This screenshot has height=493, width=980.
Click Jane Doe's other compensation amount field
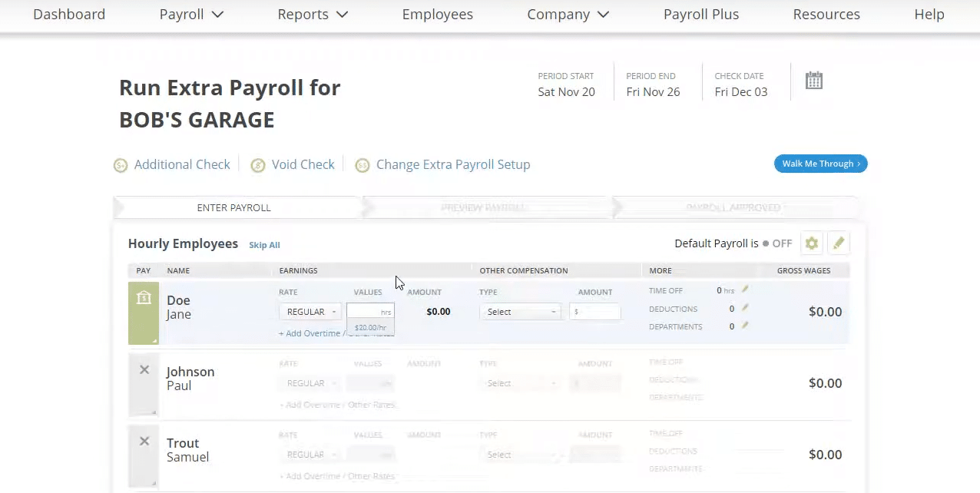point(595,312)
